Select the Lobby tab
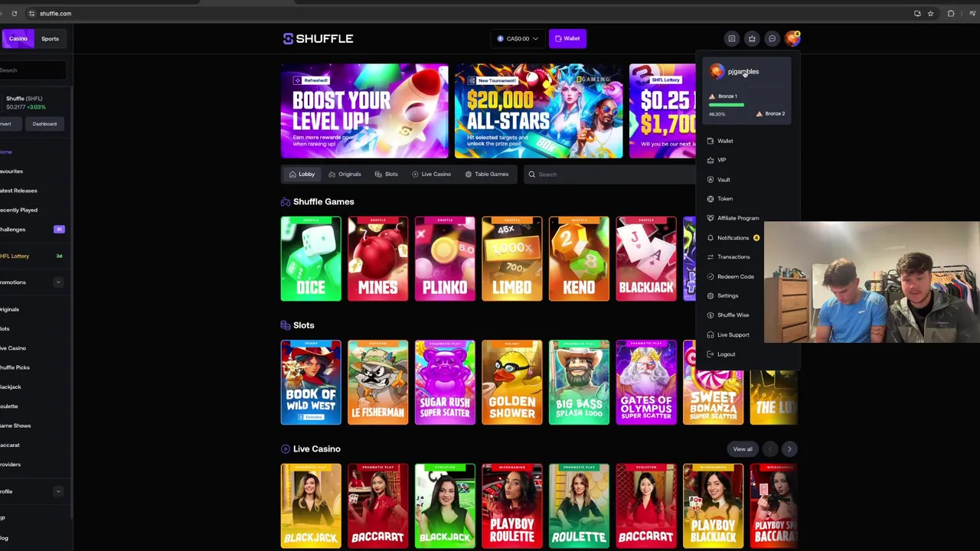This screenshot has width=980, height=551. point(302,174)
